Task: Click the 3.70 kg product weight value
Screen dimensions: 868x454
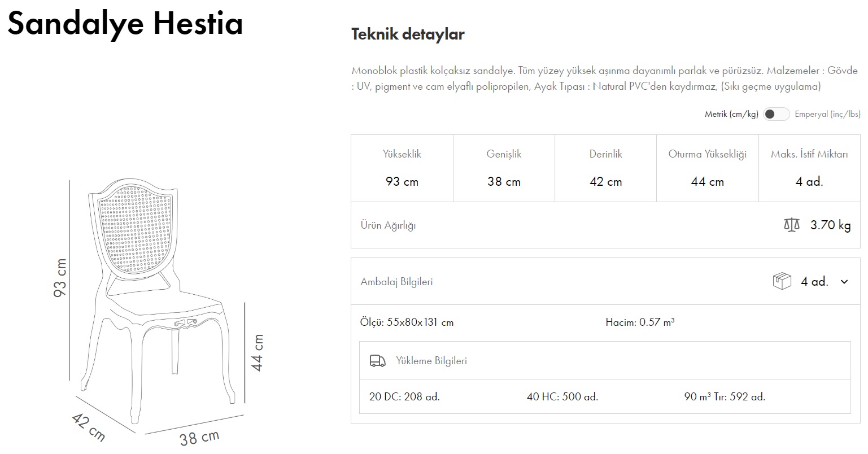Action: [830, 225]
